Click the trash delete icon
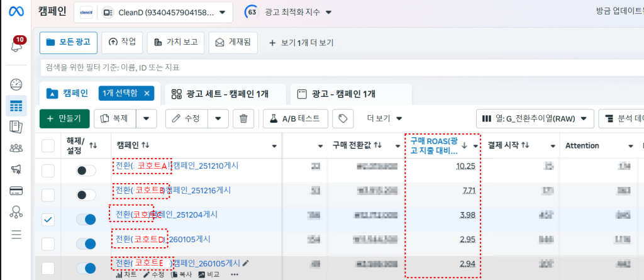Viewport: 644px width, 280px height. [244, 118]
